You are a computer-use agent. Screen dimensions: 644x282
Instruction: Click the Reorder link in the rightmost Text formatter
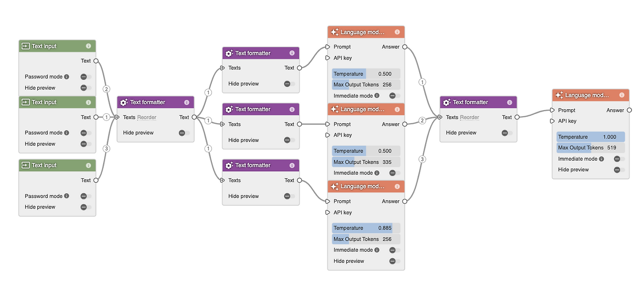pos(469,117)
